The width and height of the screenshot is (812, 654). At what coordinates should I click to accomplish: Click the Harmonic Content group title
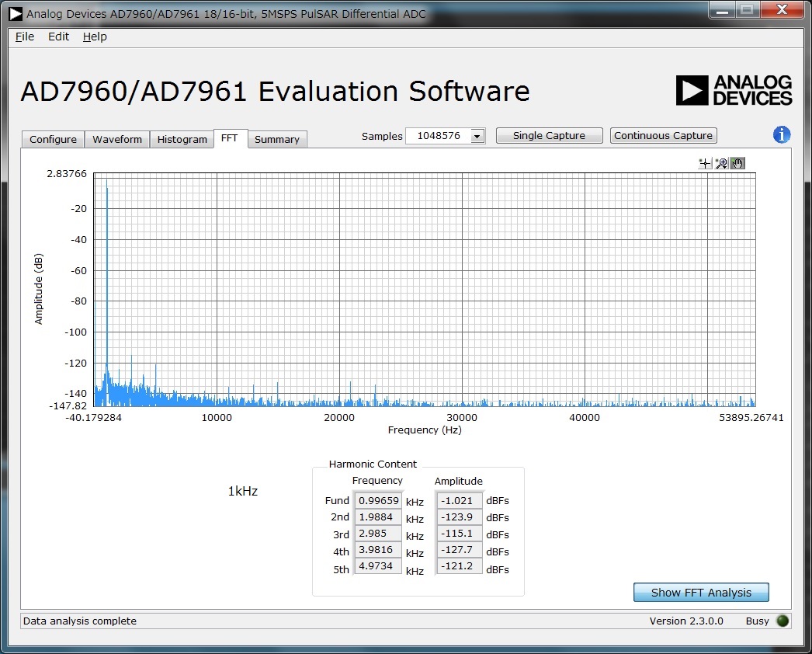[373, 464]
